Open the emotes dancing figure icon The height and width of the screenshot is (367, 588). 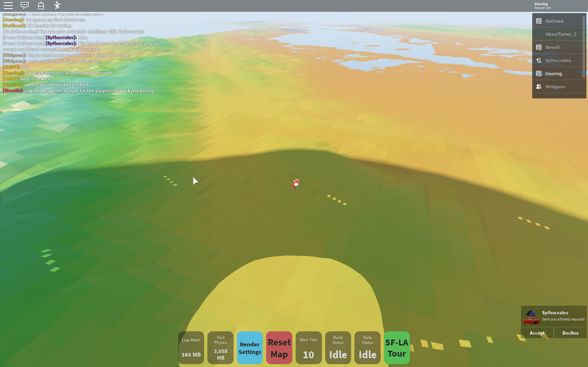(58, 6)
